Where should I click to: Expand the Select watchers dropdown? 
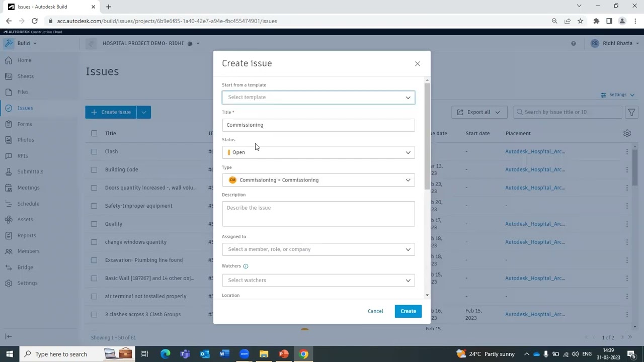[x=318, y=280]
